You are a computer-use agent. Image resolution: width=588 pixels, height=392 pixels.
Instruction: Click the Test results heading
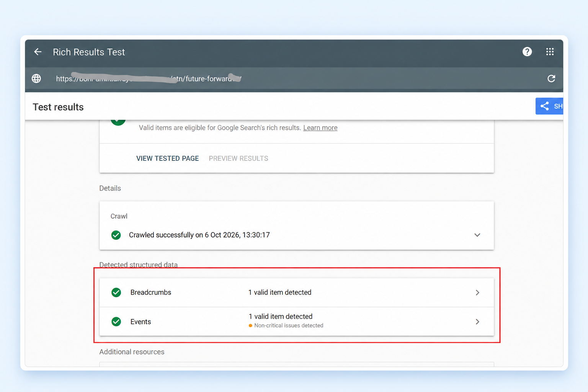(58, 107)
